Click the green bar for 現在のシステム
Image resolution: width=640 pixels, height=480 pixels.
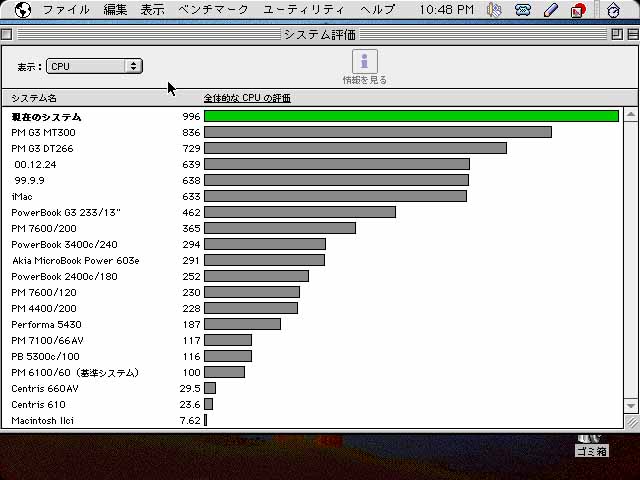click(x=411, y=116)
